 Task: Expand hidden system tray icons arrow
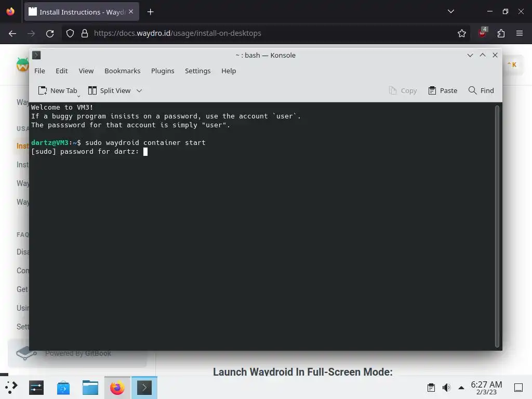(461, 388)
